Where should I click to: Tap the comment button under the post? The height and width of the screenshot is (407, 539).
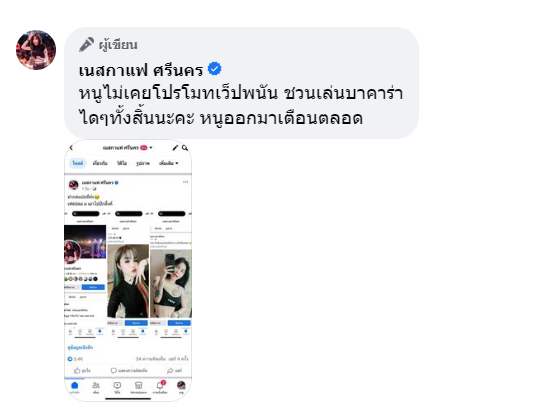(129, 370)
